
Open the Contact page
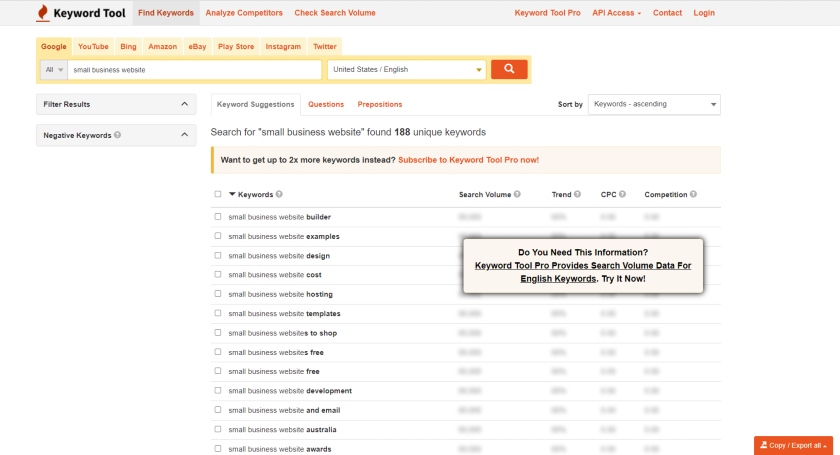[667, 13]
